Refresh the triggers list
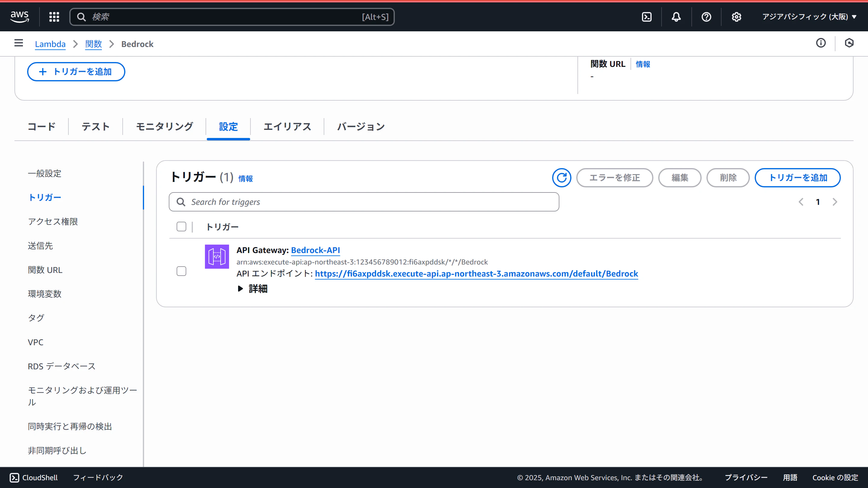 pyautogui.click(x=561, y=177)
